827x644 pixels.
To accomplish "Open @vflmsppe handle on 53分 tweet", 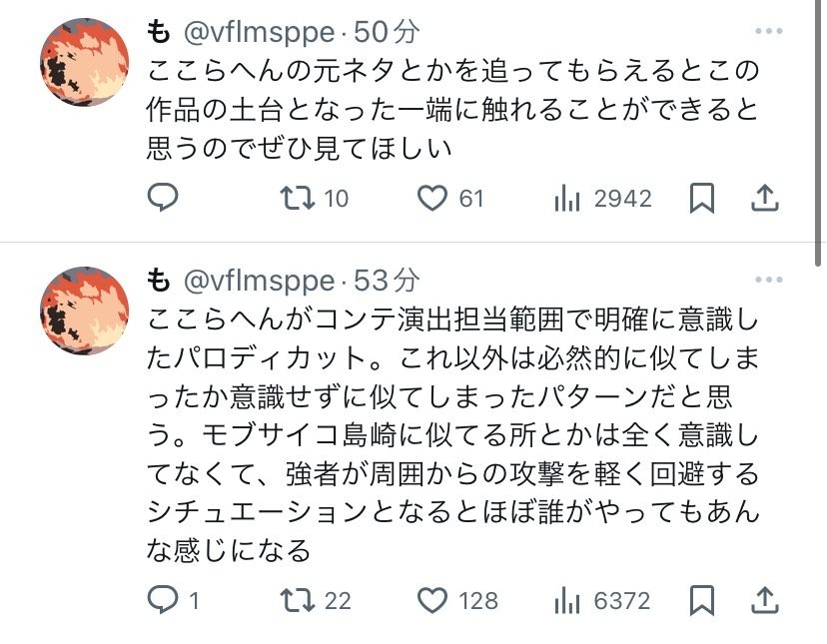I will [258, 280].
